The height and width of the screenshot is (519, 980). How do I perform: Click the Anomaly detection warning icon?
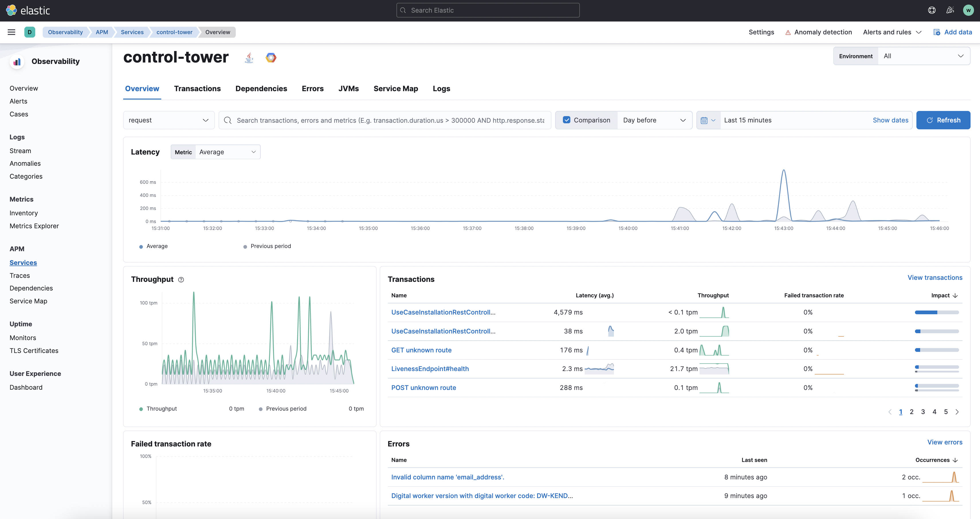pos(788,32)
